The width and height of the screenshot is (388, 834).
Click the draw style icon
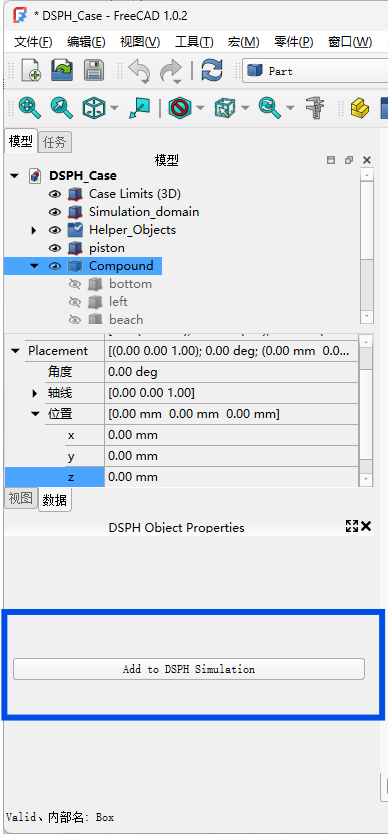click(x=180, y=108)
